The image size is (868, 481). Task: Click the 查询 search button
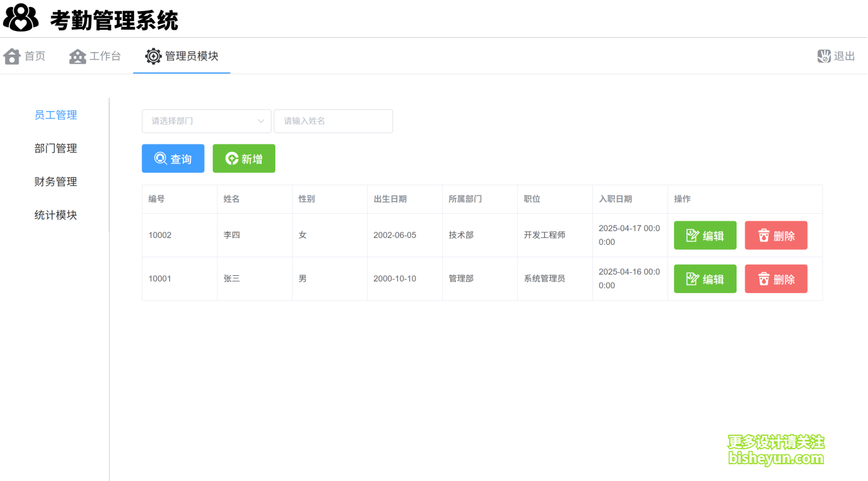(173, 159)
